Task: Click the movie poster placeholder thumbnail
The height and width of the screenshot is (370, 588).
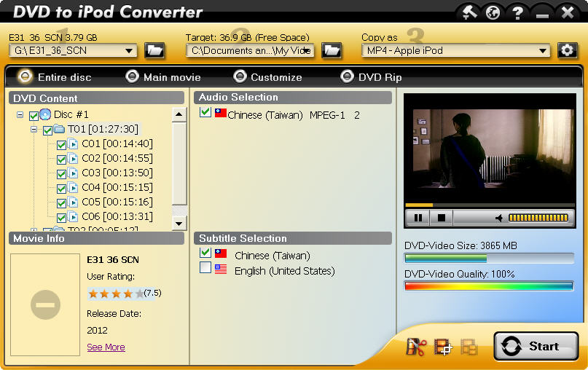Action: [45, 304]
